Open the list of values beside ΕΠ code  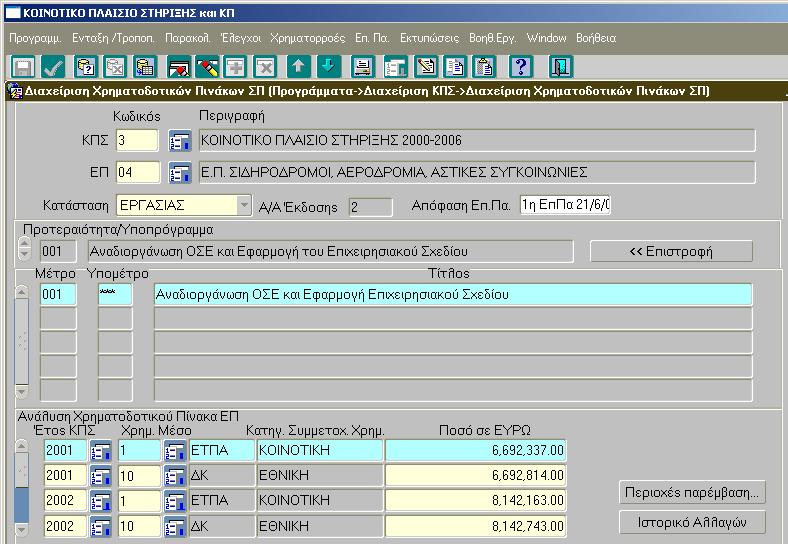(x=180, y=173)
